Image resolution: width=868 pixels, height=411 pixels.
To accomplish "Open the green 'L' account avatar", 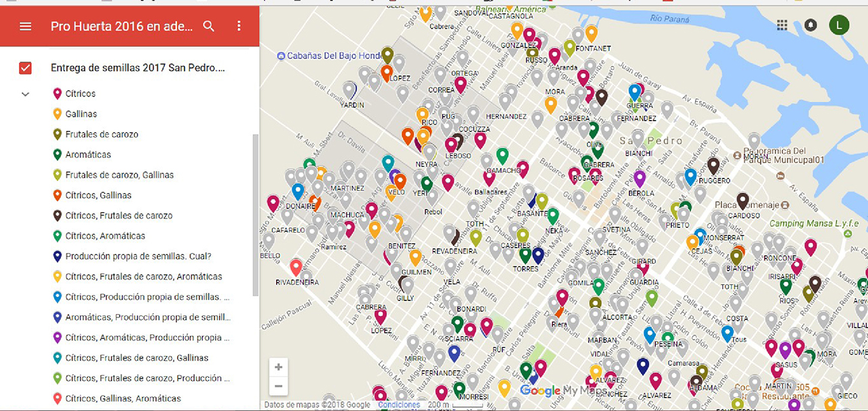I will coord(839,26).
